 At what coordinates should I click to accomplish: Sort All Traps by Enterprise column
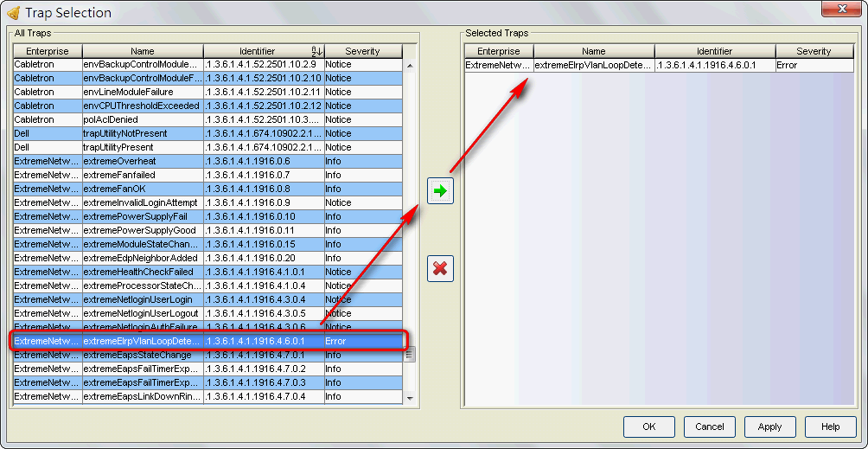click(48, 51)
